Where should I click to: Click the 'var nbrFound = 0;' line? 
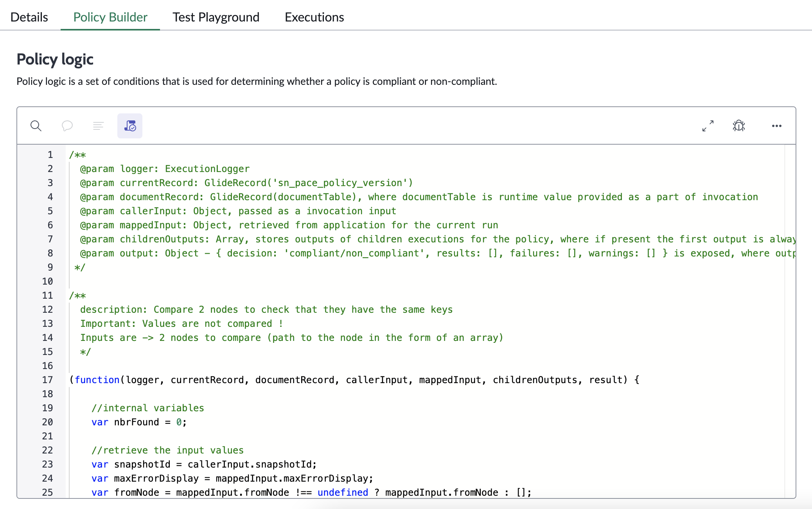click(139, 422)
